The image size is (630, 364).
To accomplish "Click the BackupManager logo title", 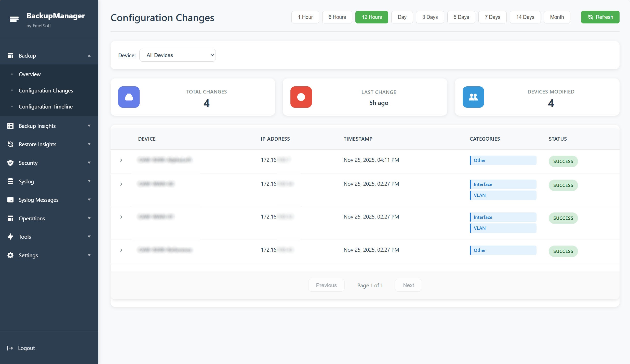I will coord(56,16).
